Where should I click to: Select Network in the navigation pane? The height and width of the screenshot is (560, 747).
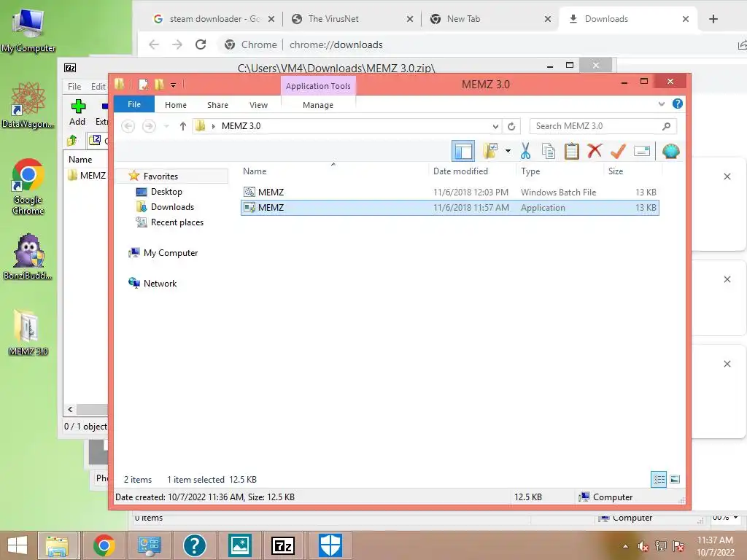pyautogui.click(x=160, y=284)
